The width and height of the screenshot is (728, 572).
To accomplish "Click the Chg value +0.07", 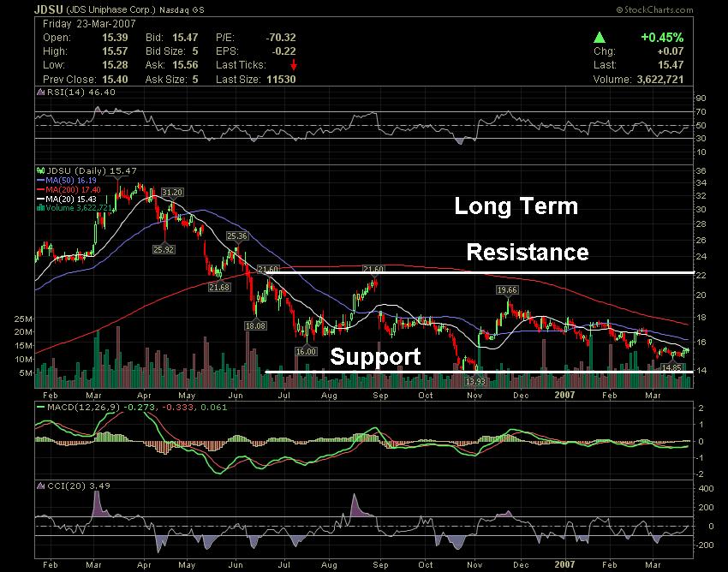I will (x=671, y=51).
